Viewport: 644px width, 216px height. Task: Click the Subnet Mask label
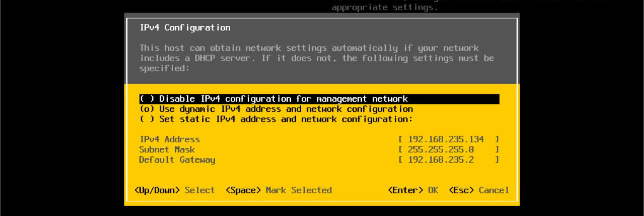point(167,150)
